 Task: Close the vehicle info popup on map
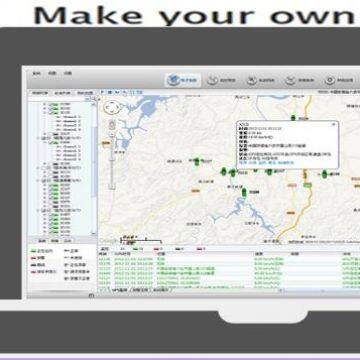334,124
